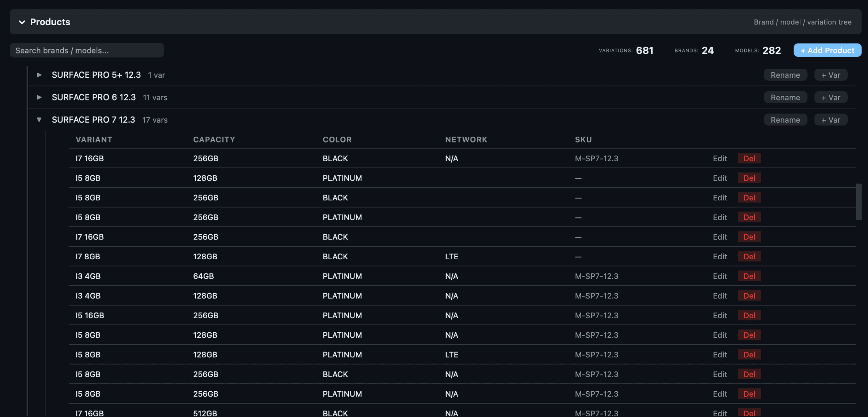868x417 pixels.
Task: Click SKU cell of I3 4GB 64GB row
Action: [x=597, y=276]
